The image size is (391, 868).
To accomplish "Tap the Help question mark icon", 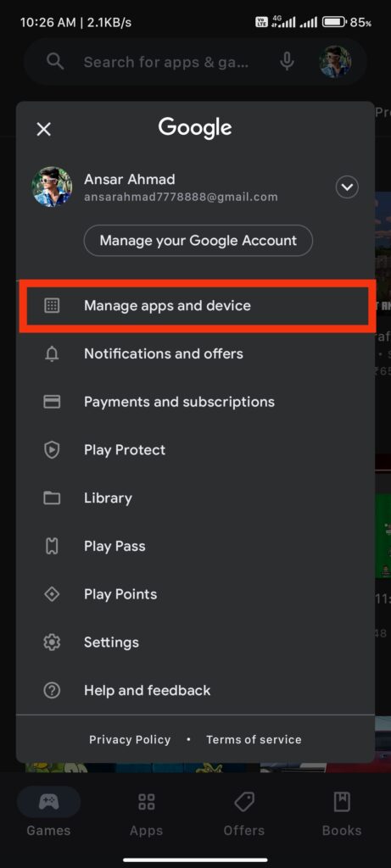I will (x=52, y=691).
